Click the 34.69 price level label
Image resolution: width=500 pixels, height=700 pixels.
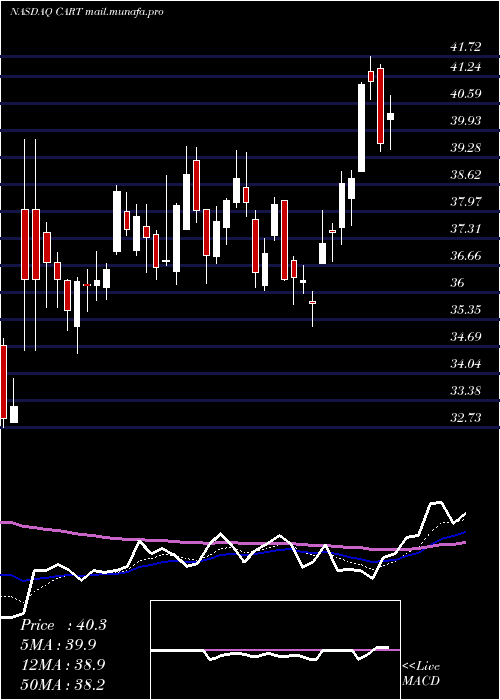tap(466, 337)
